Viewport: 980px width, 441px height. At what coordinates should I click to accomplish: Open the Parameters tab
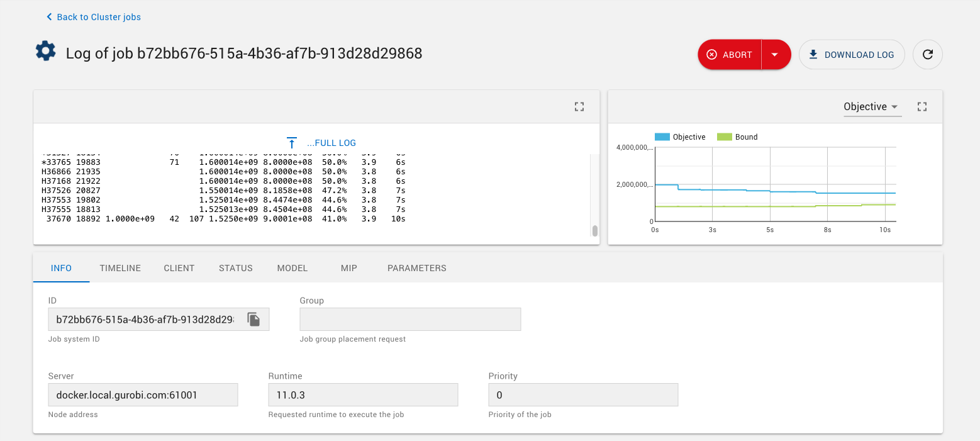pos(416,268)
